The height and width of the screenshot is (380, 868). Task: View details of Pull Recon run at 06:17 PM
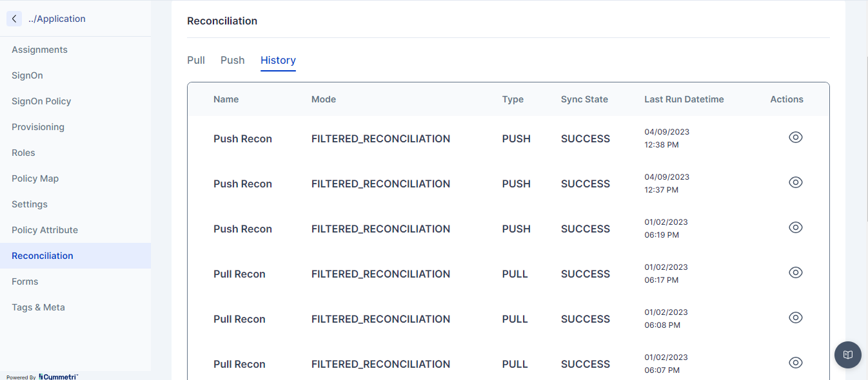(796, 272)
